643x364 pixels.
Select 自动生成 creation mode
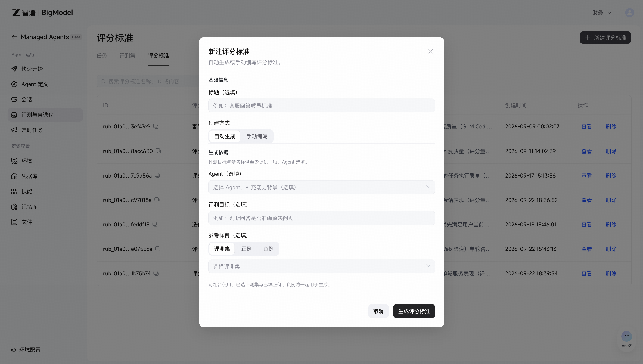[224, 136]
